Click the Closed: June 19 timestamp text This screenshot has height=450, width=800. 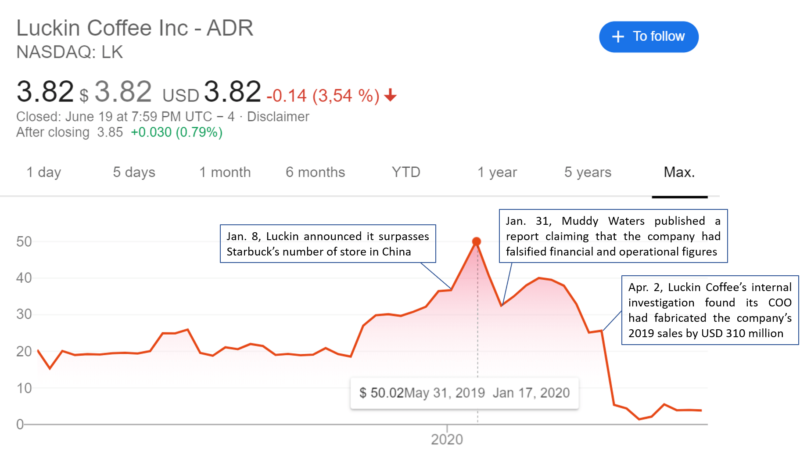125,117
